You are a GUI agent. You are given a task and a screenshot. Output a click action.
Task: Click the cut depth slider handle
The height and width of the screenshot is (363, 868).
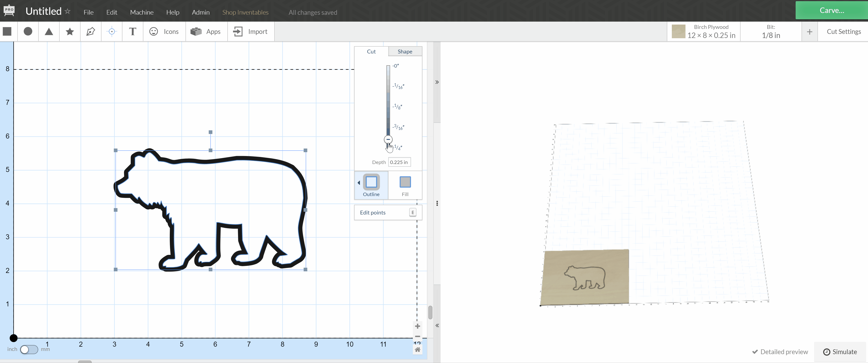click(388, 139)
